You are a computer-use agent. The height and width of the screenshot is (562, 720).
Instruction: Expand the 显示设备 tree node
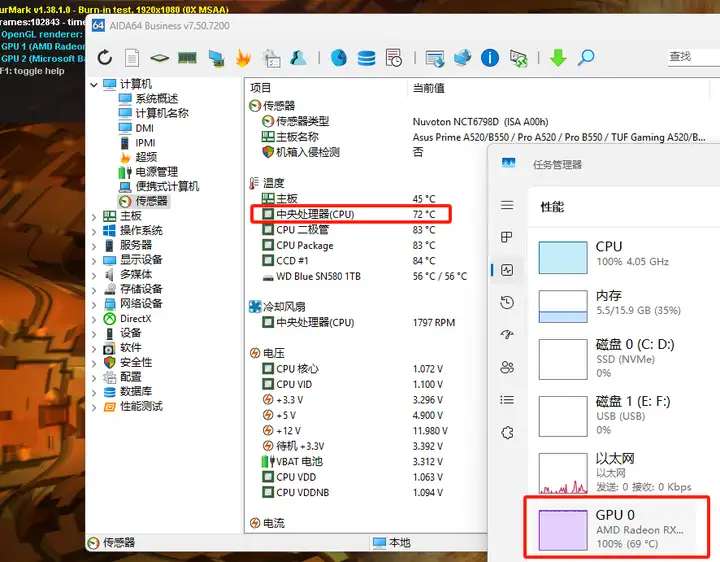click(94, 261)
